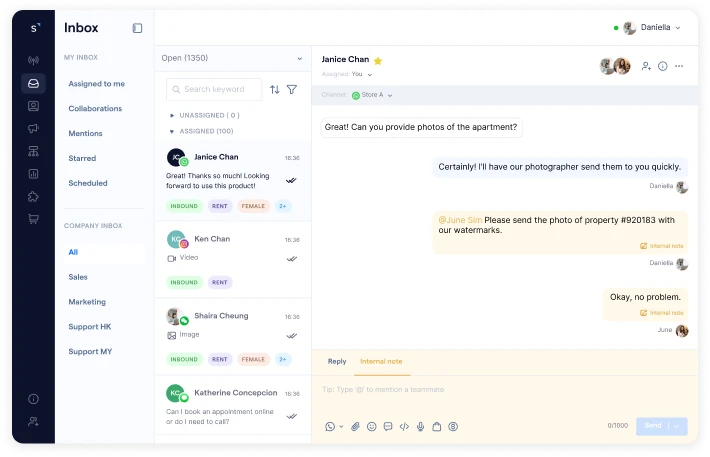The height and width of the screenshot is (457, 710).
Task: Select the Inbox tray icon in the sidebar
Action: click(x=33, y=83)
